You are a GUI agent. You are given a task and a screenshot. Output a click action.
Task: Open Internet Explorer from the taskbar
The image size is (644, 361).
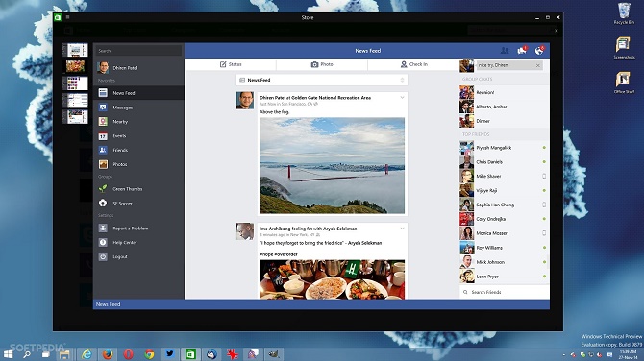(x=87, y=353)
